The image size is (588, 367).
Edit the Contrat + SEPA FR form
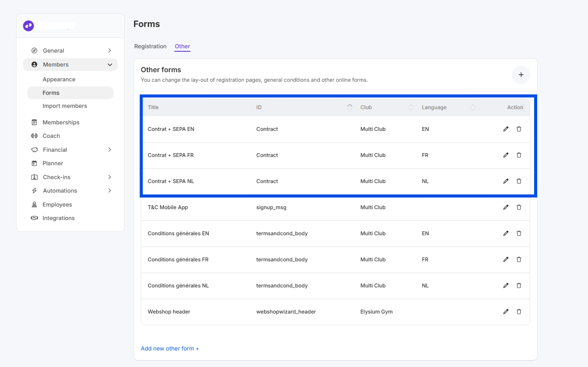506,155
